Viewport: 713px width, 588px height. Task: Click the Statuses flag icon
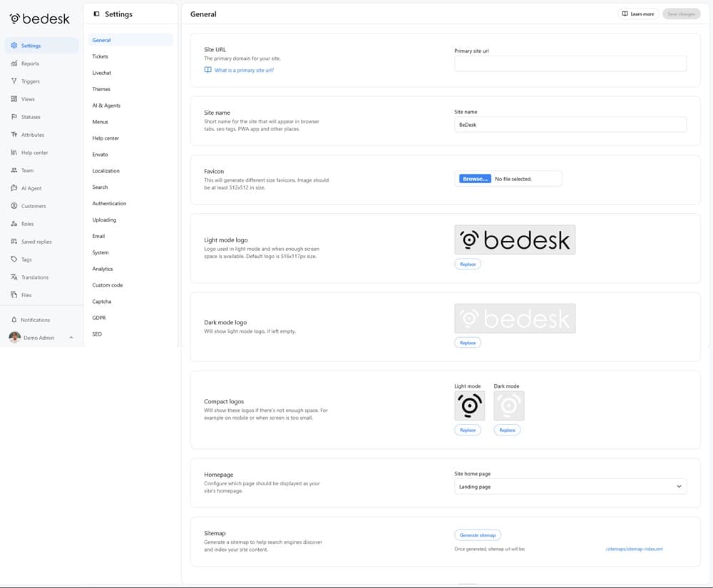[14, 117]
